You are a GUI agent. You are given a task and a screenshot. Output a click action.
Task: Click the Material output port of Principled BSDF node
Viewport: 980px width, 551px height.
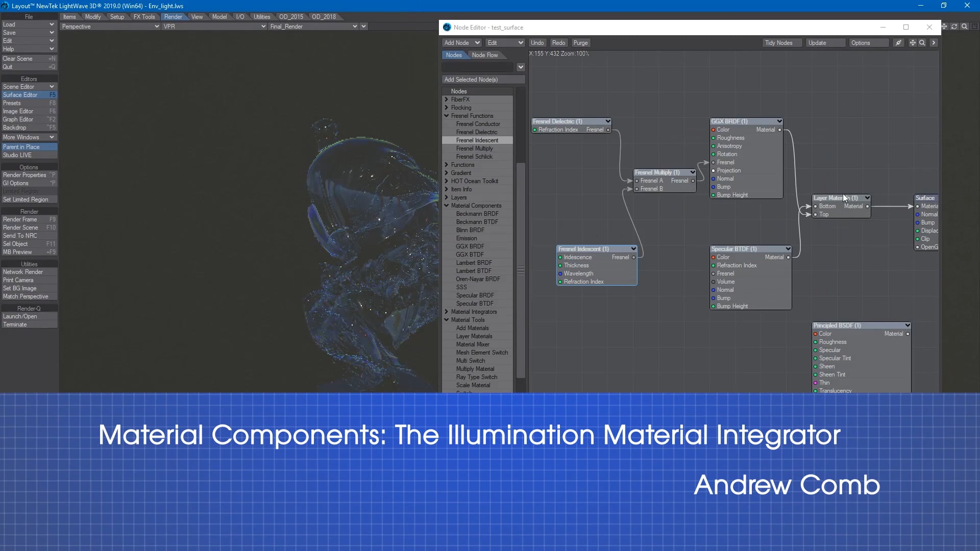point(908,334)
